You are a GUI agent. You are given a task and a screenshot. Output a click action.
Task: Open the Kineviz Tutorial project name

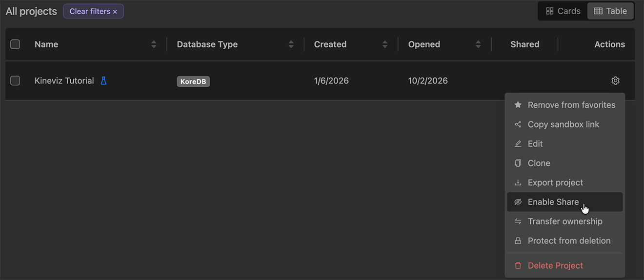pos(64,80)
